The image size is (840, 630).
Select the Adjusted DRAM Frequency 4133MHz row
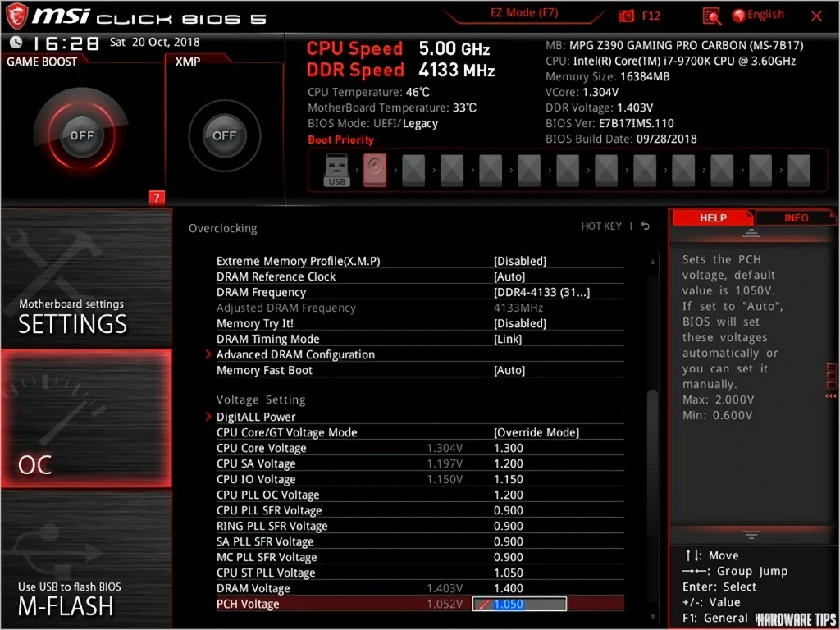[420, 308]
